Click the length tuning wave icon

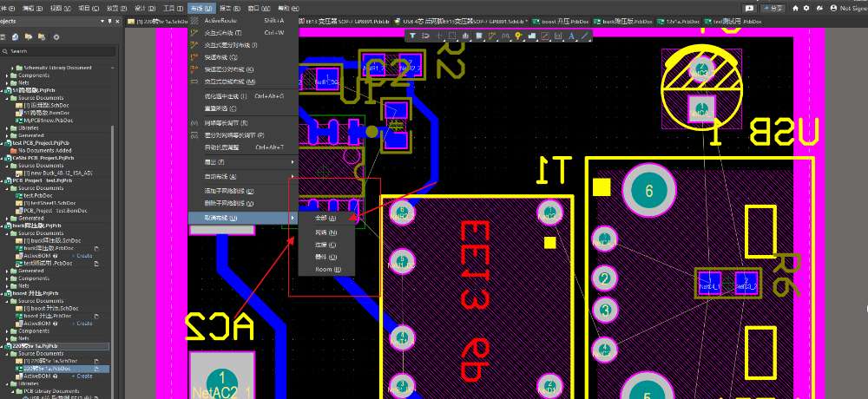(505, 36)
